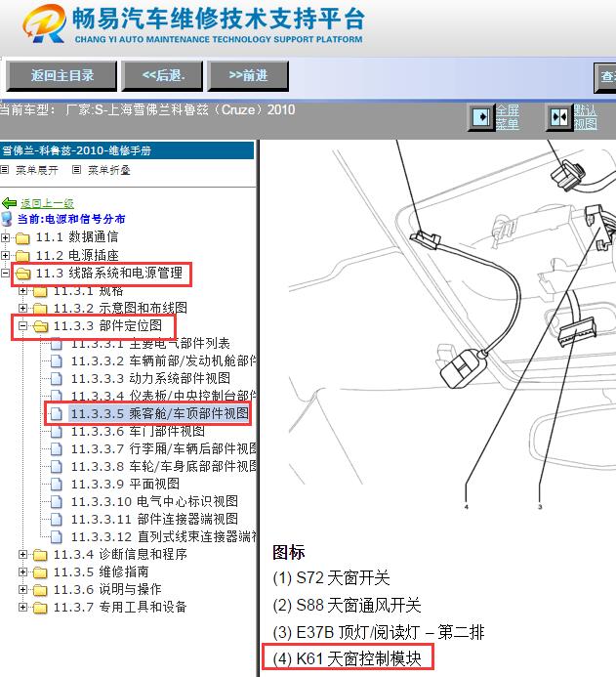The height and width of the screenshot is (677, 616).
Task: Open 11.3.3.8 车轮/车身底部部件 page
Action: click(x=164, y=466)
